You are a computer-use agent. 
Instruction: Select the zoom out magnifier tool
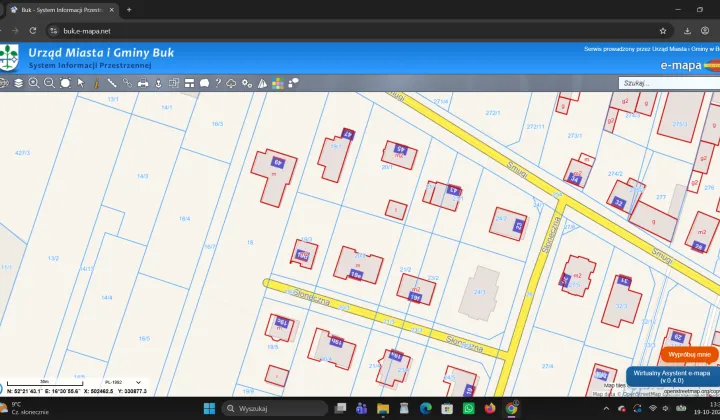(x=50, y=83)
